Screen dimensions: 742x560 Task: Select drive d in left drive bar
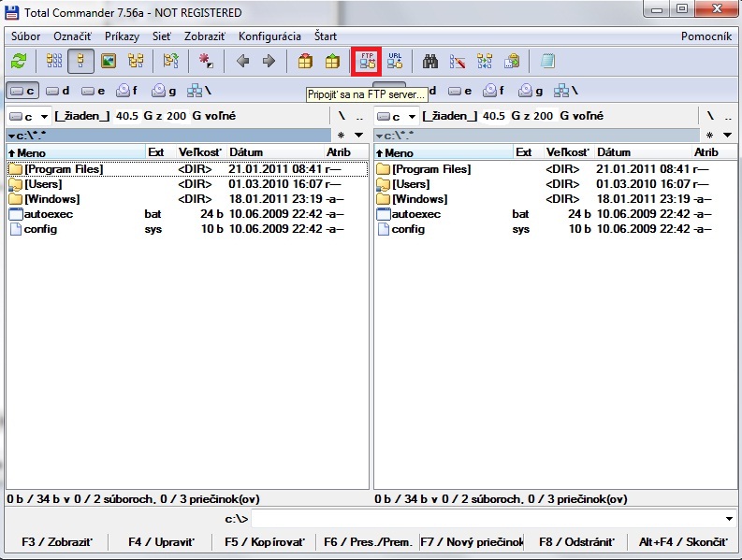coord(58,91)
